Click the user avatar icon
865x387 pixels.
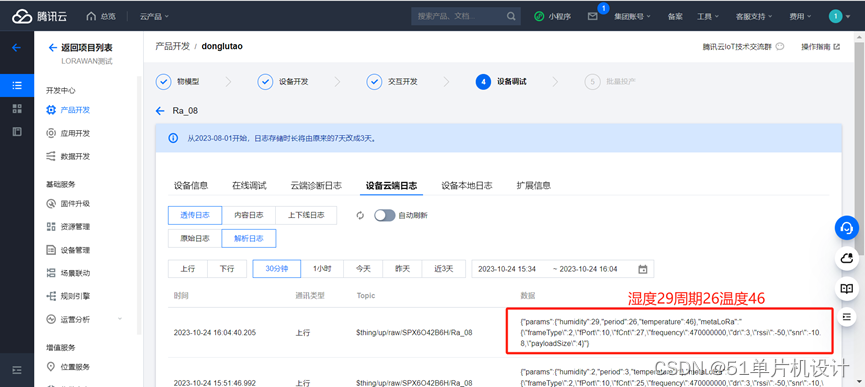coord(835,17)
